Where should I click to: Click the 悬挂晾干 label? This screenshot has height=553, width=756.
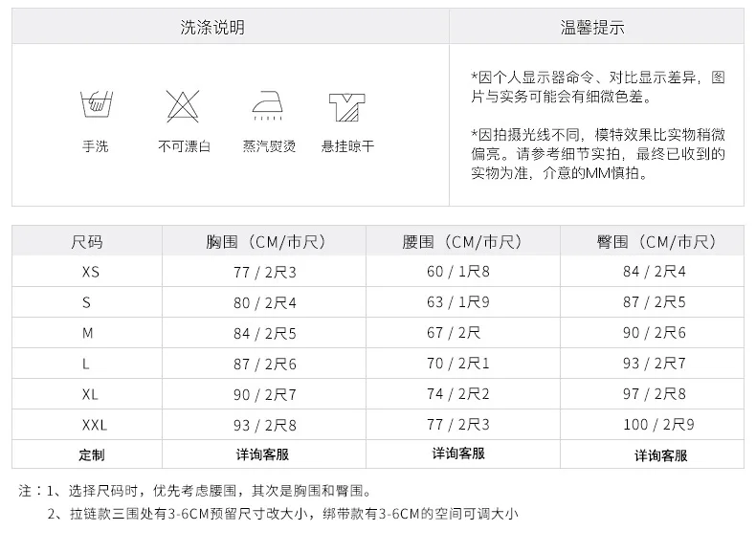[347, 146]
